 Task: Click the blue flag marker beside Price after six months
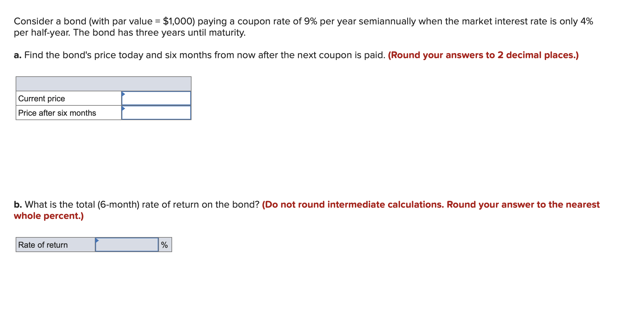click(123, 109)
